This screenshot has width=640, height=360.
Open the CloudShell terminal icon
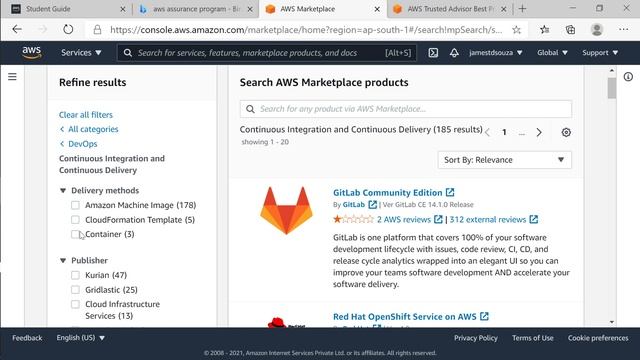click(x=433, y=53)
